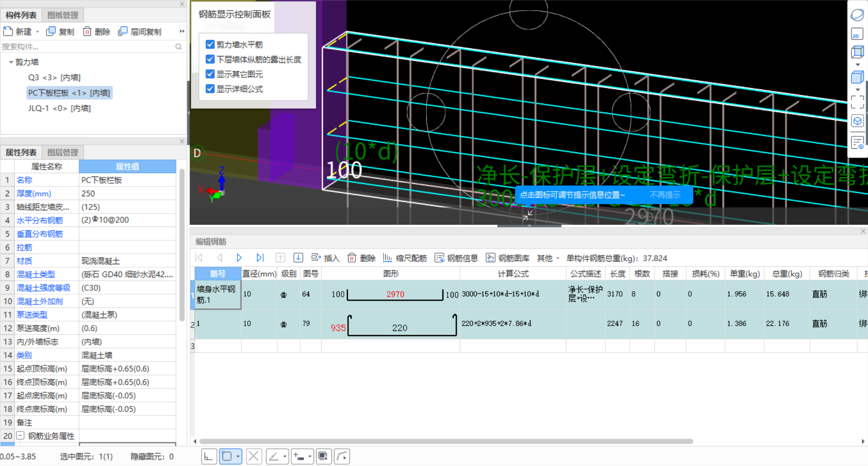Expand the component toolbar overflow arrow
Viewport: 868px width, 466px height.
click(182, 31)
